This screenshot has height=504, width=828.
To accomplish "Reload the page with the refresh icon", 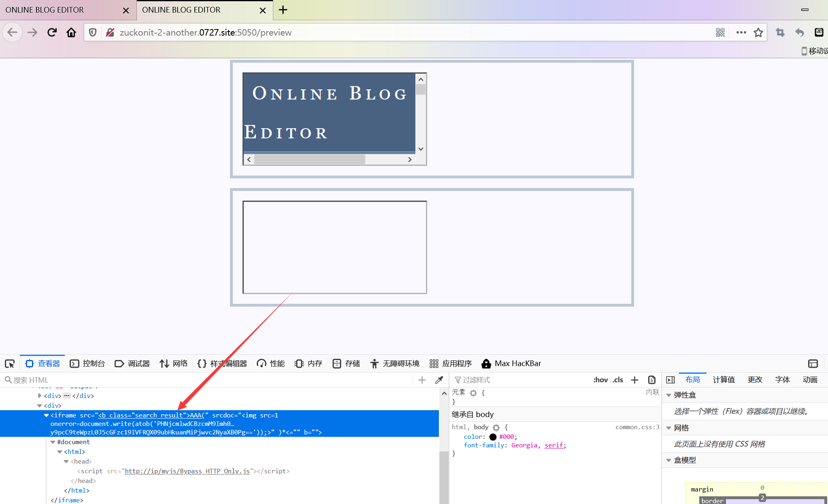I will pos(52,32).
